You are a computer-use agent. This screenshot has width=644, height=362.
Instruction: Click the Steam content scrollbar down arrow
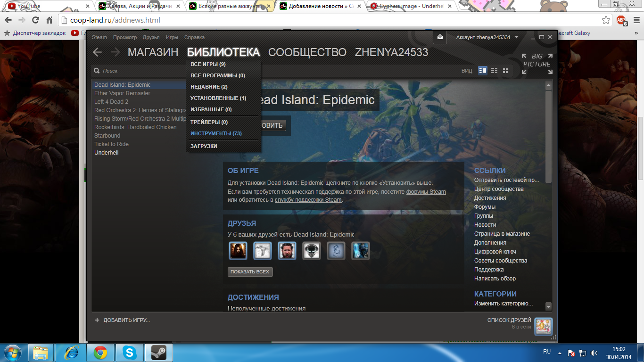coord(548,306)
